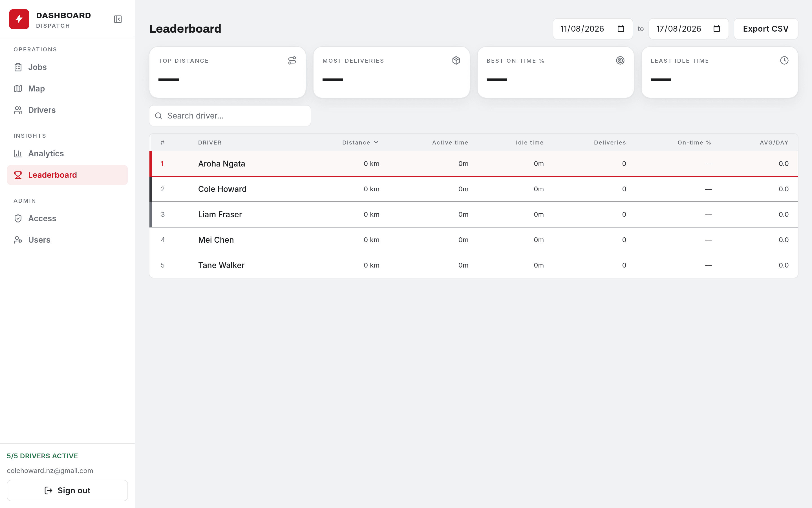Open the Users admin page
The width and height of the screenshot is (812, 508).
coord(67,240)
